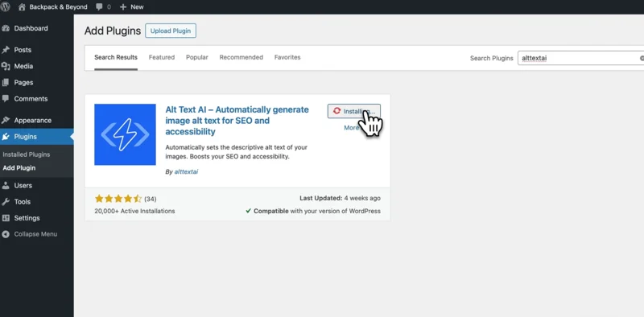Click the Dashboard gauge icon
Image resolution: width=644 pixels, height=317 pixels.
6,28
